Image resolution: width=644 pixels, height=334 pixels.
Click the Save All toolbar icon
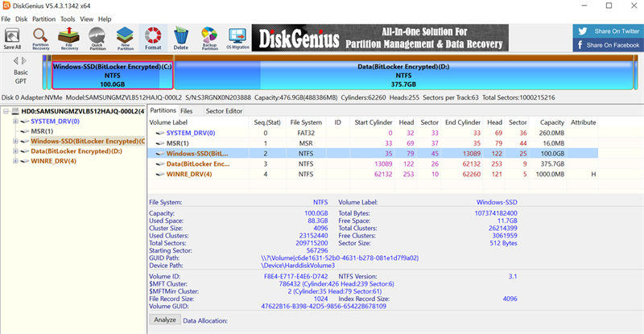12,38
